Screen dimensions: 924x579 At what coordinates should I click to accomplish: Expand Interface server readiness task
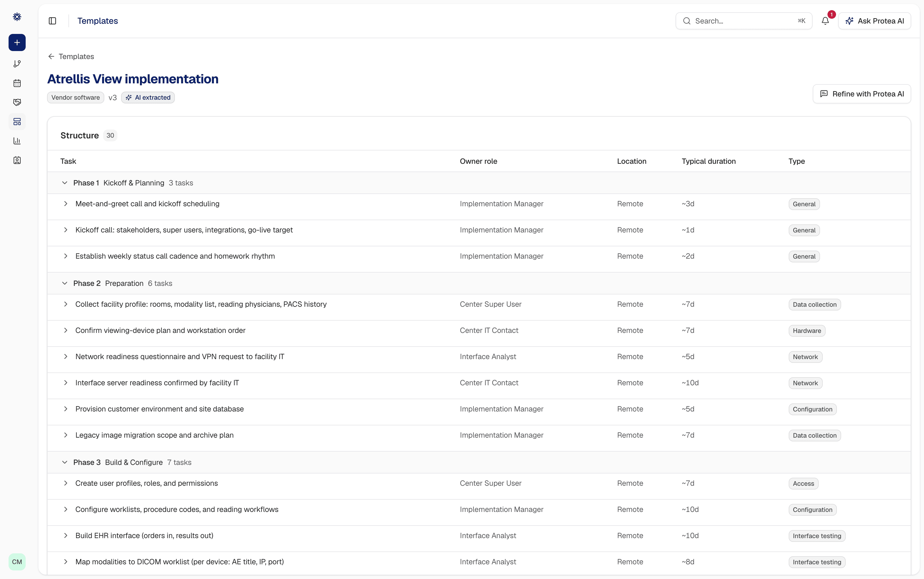click(66, 383)
